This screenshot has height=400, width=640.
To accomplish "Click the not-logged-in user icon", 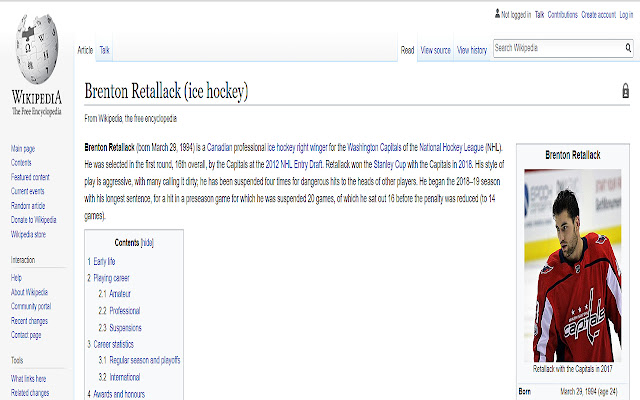I will (x=497, y=14).
